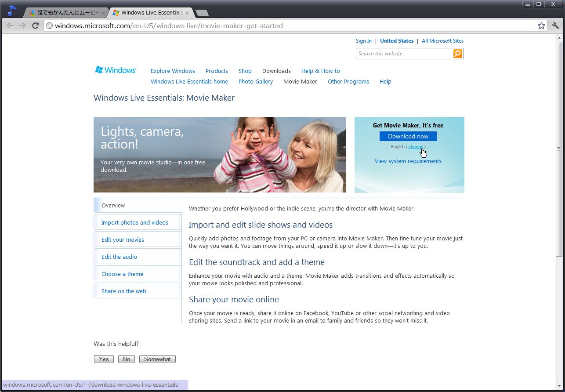Screen dimensions: 565x392
Task: Open All Microsoft Sites link
Action: pyautogui.click(x=442, y=41)
